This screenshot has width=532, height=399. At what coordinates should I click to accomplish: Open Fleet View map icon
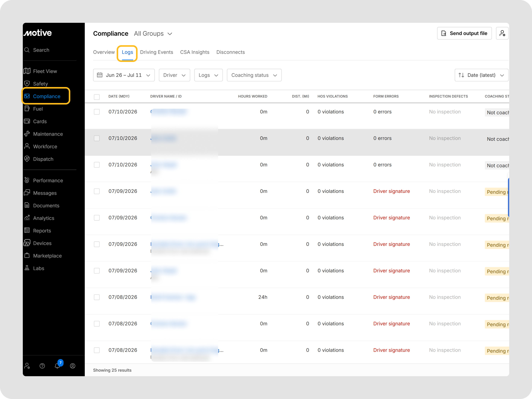click(27, 71)
